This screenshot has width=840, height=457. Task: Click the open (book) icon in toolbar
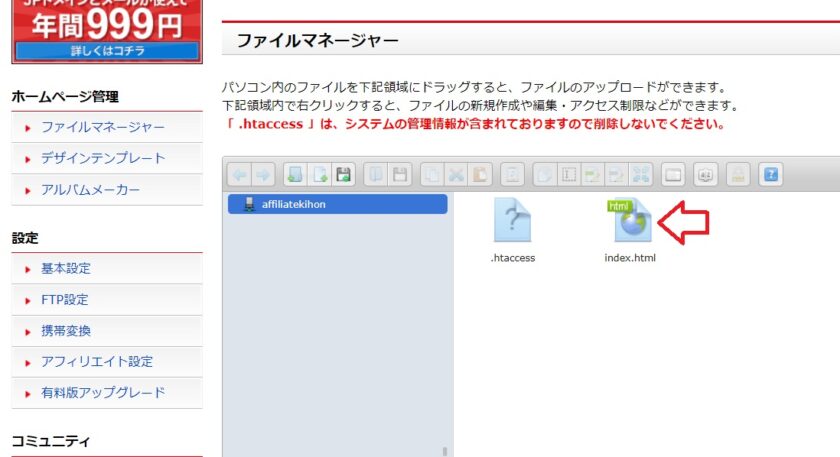(x=376, y=175)
